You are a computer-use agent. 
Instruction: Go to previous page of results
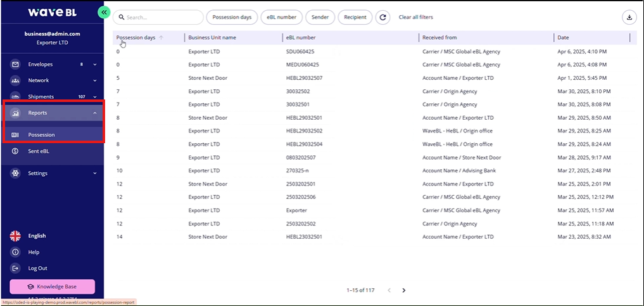click(x=389, y=290)
